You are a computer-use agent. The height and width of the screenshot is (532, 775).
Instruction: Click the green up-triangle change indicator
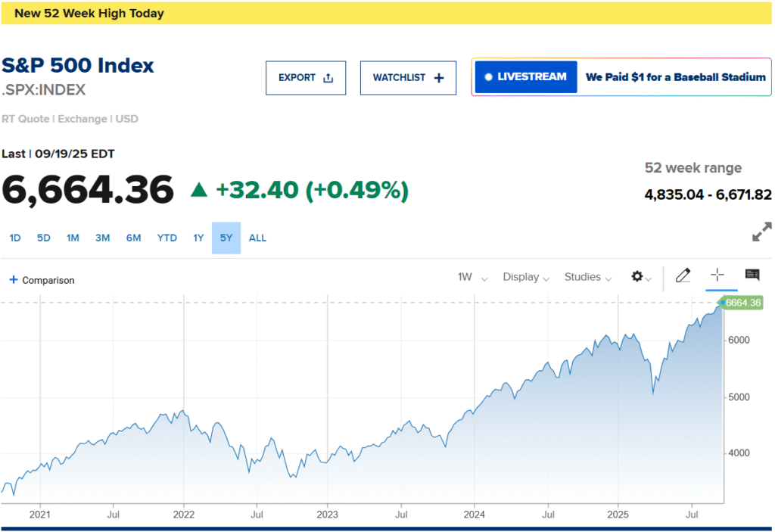[x=198, y=190]
